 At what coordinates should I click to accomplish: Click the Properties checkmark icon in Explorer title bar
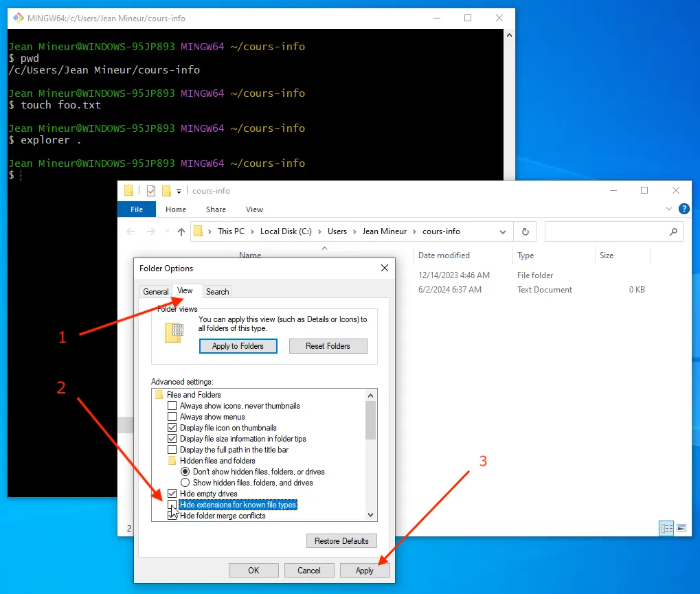point(151,191)
